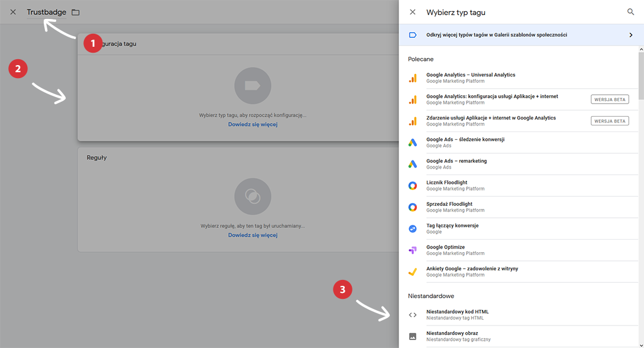Viewport: 644px width, 348px height.
Task: Open the folder icon beside Trustbadge
Action: (x=76, y=12)
